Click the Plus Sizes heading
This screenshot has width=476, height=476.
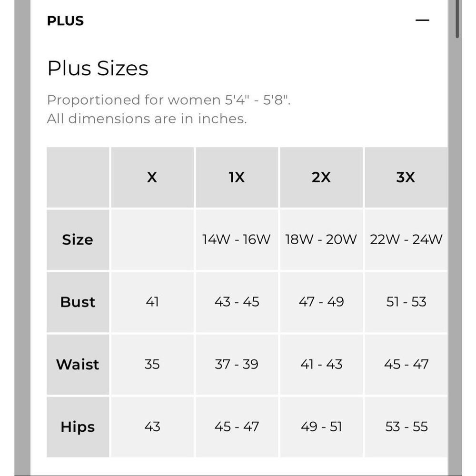click(x=98, y=68)
